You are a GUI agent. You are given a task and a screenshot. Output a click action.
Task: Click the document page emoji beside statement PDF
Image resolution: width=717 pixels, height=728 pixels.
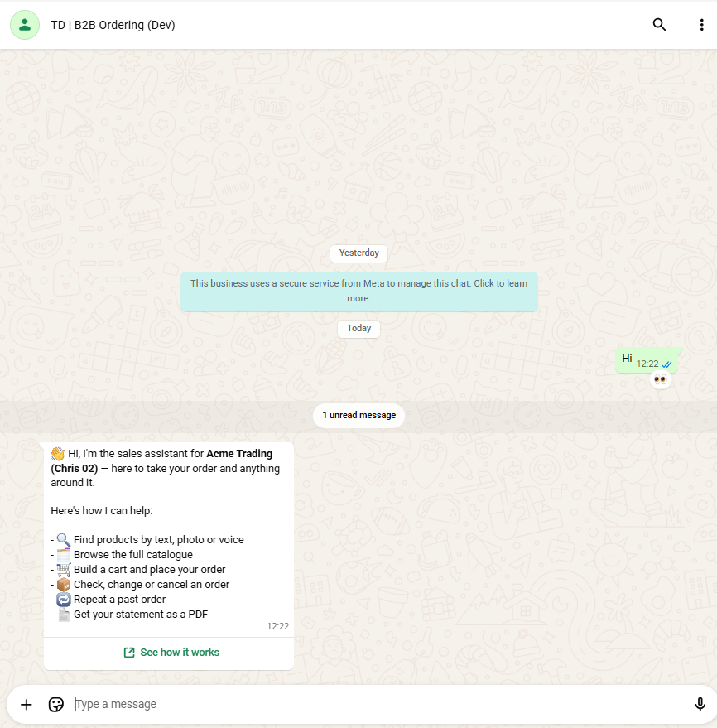click(64, 615)
